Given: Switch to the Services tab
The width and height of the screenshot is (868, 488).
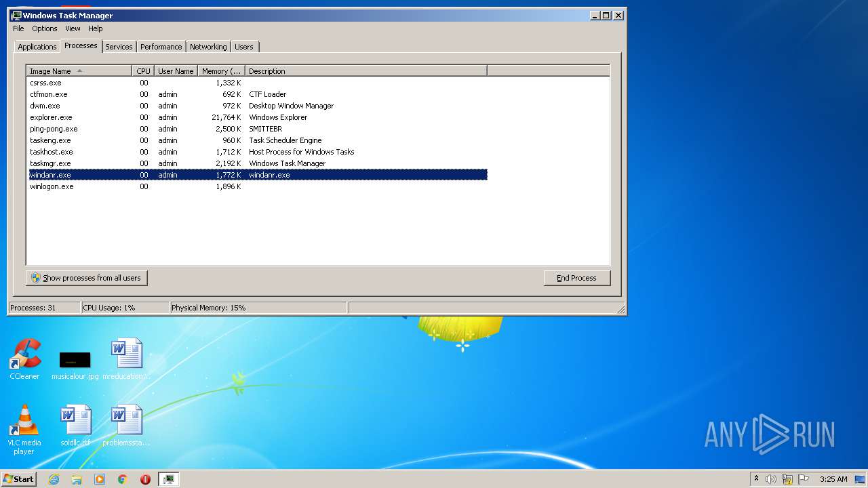Looking at the screenshot, I should point(119,47).
